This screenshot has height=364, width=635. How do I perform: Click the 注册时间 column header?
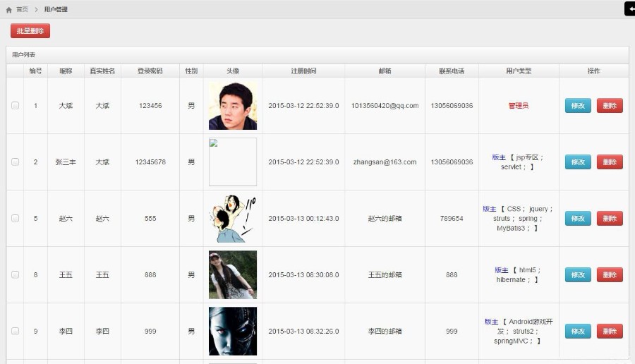303,71
